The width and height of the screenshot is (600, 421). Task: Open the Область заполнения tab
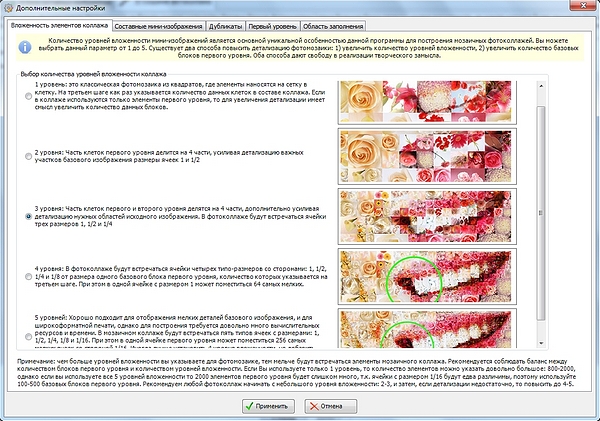pyautogui.click(x=333, y=26)
